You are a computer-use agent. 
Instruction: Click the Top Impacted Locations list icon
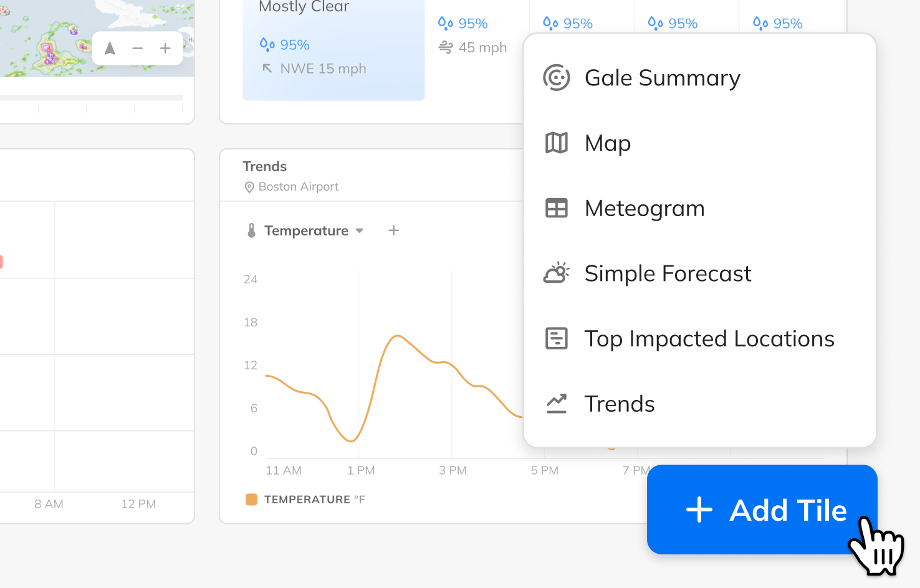(556, 338)
